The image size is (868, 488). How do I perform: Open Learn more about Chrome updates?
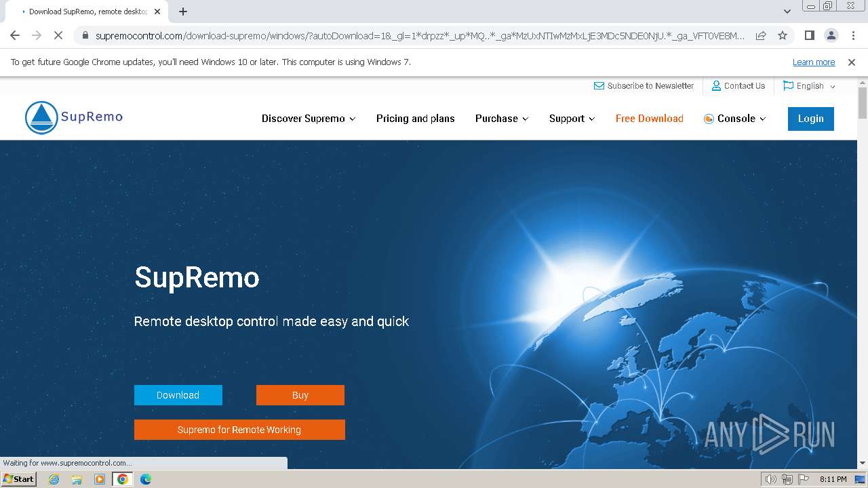coord(814,62)
